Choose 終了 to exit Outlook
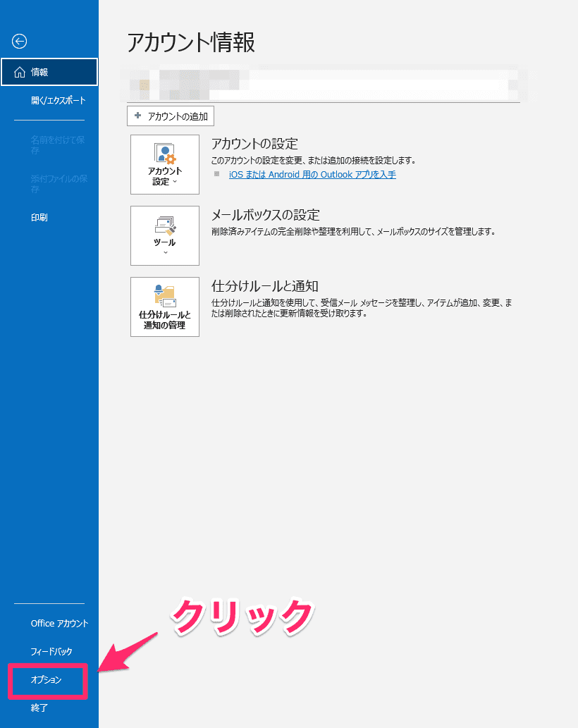 39,708
